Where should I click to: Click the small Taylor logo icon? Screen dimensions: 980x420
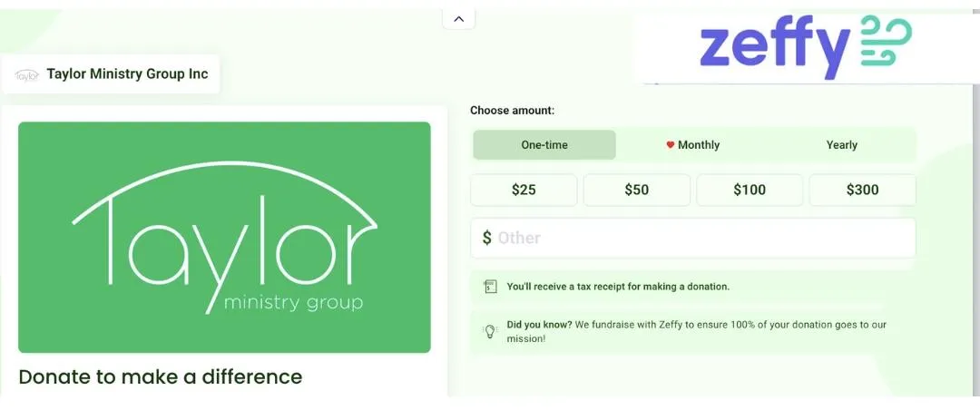(27, 75)
